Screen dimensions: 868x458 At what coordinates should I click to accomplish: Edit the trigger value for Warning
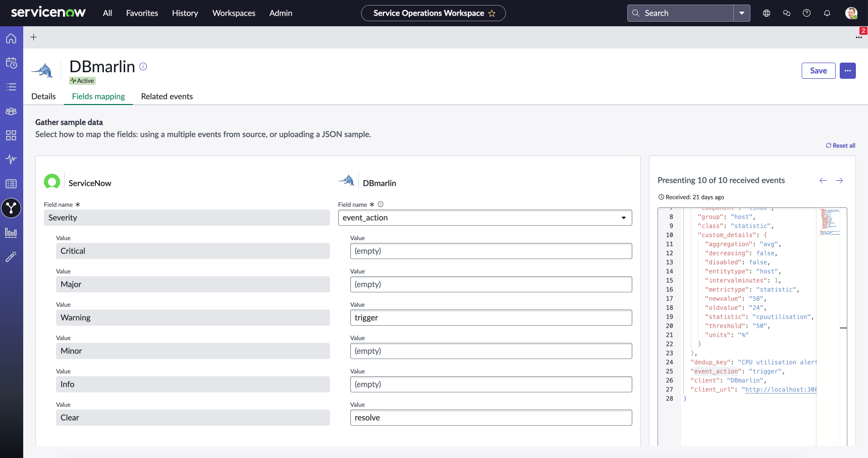point(491,318)
